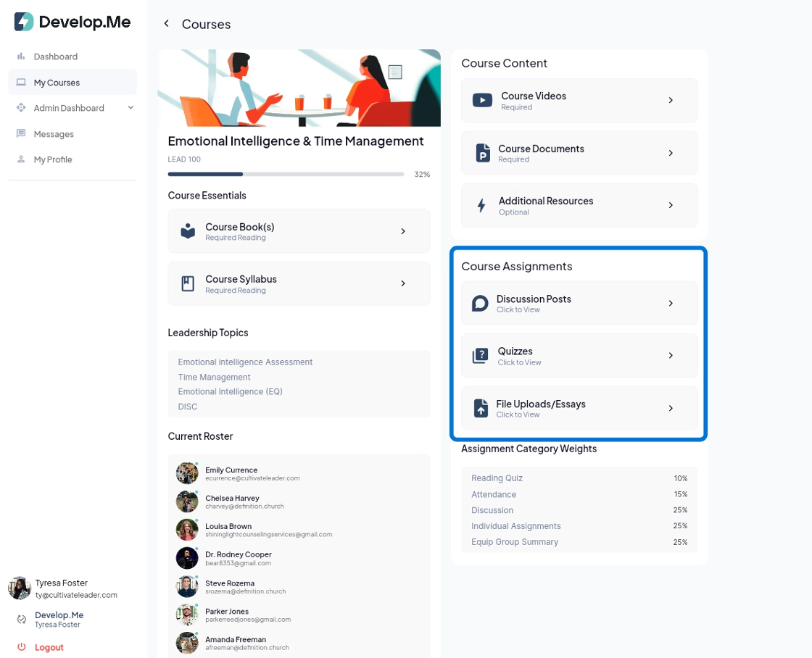Open Emily Currence's roster entry
The image size is (812, 658).
(231, 473)
